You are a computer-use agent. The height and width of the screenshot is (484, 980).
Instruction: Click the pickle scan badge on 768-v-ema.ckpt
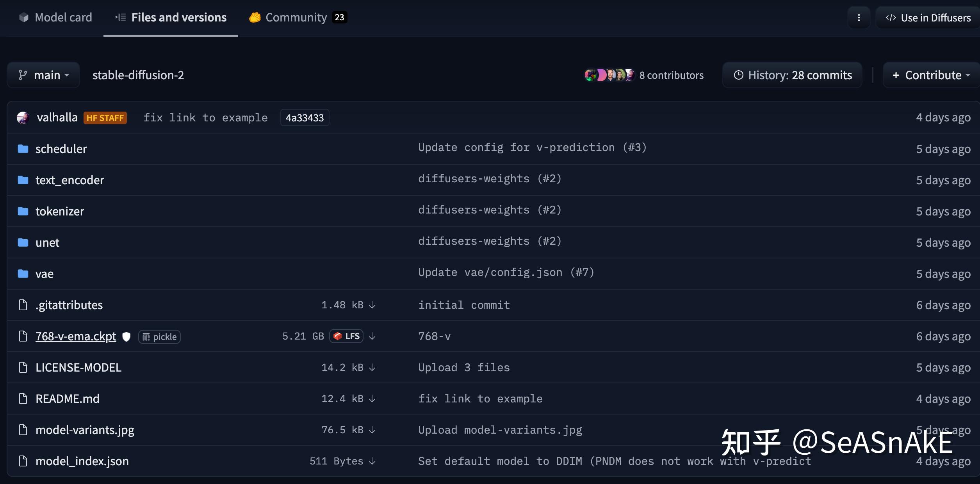(159, 336)
